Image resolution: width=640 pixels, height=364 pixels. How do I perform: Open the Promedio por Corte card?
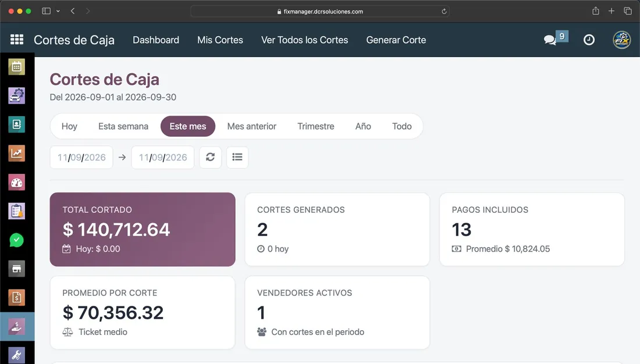pyautogui.click(x=143, y=313)
